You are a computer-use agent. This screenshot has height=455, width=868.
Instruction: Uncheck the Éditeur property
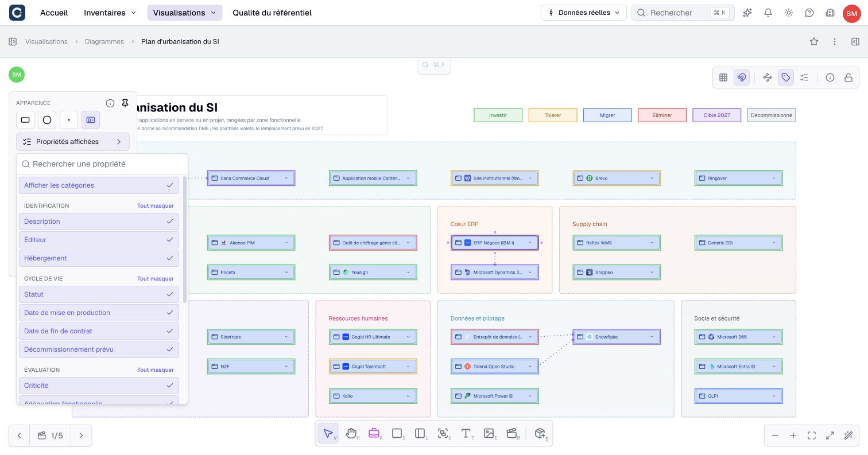[99, 240]
